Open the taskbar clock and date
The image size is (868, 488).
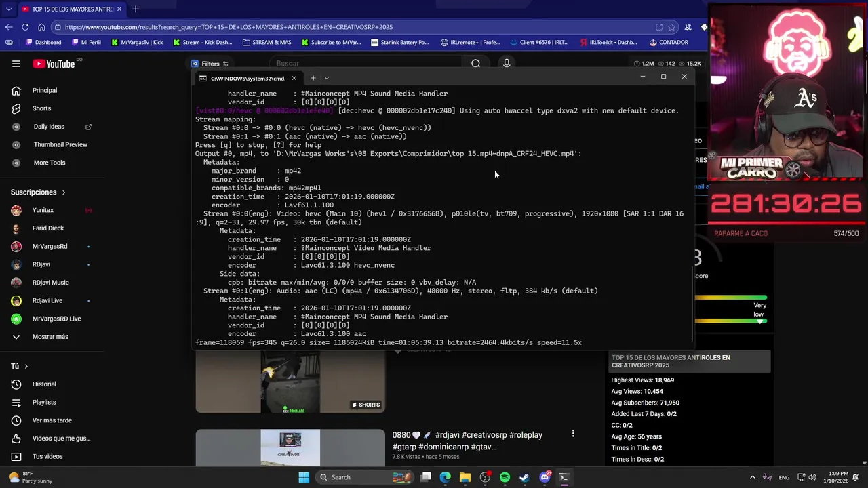coord(835,477)
